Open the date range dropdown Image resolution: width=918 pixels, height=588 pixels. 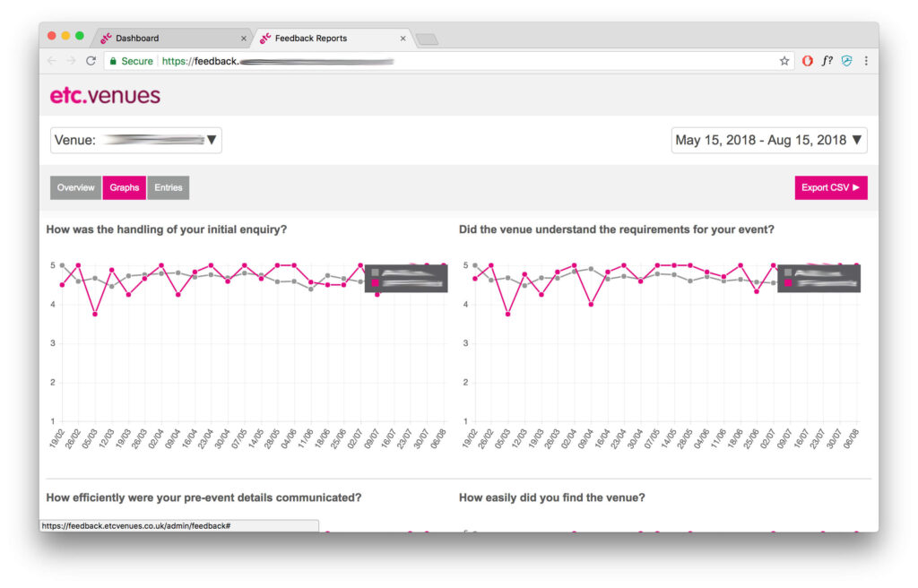point(768,140)
